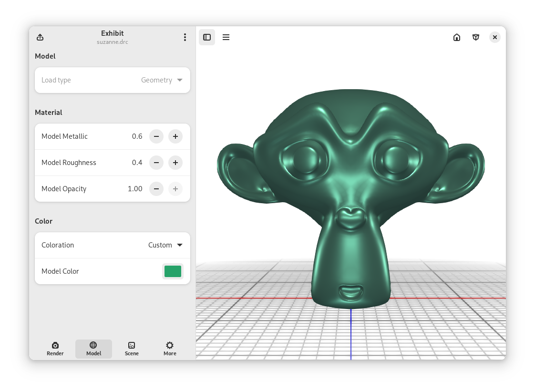535x392 pixels.
Task: Open the Load type Geometry dropdown
Action: pos(112,80)
